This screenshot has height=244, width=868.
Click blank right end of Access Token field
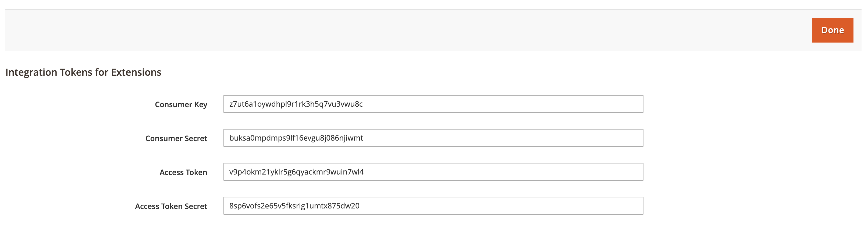(x=607, y=172)
